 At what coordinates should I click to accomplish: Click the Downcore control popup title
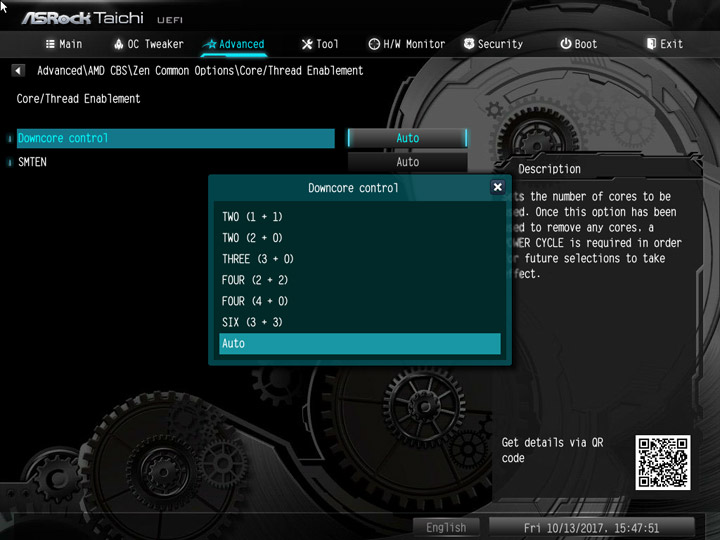coord(353,188)
